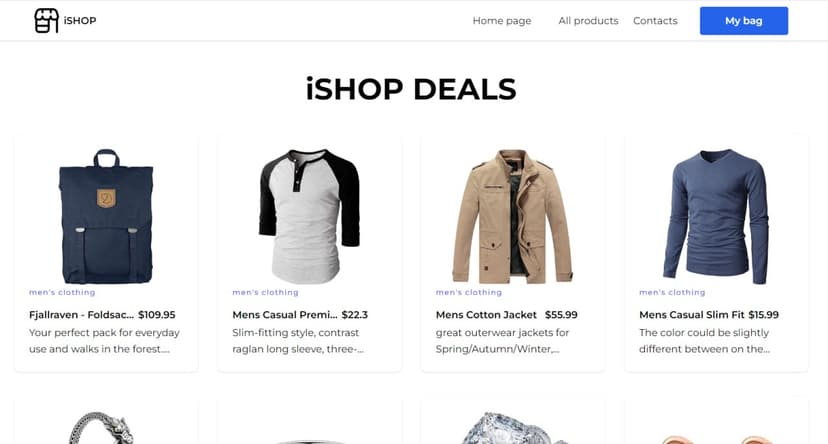Open All products page
The image size is (828, 444).
(588, 21)
